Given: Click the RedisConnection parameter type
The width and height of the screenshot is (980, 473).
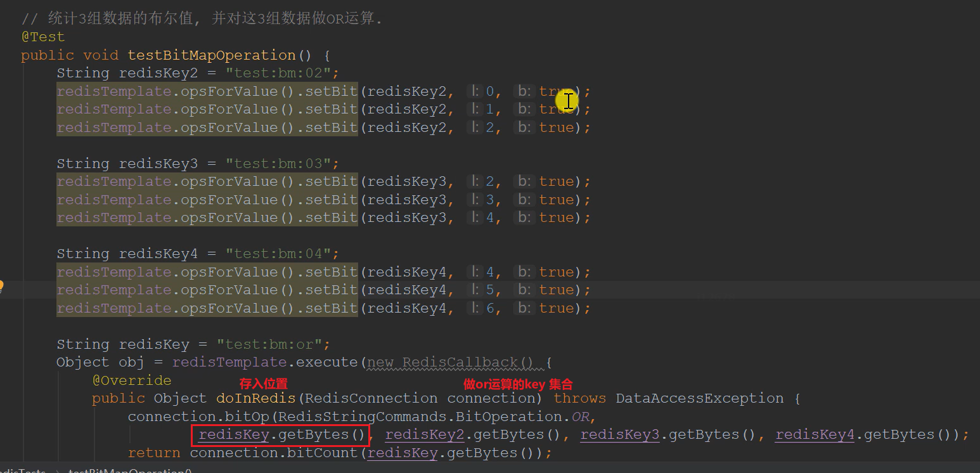Looking at the screenshot, I should pos(371,398).
